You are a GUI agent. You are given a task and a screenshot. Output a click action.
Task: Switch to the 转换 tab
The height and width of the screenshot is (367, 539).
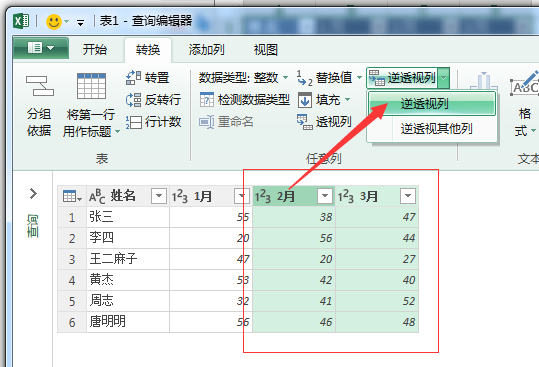click(x=148, y=50)
